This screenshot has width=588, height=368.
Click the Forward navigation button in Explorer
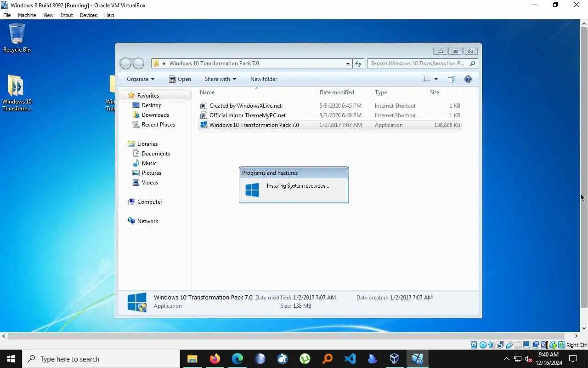[138, 63]
